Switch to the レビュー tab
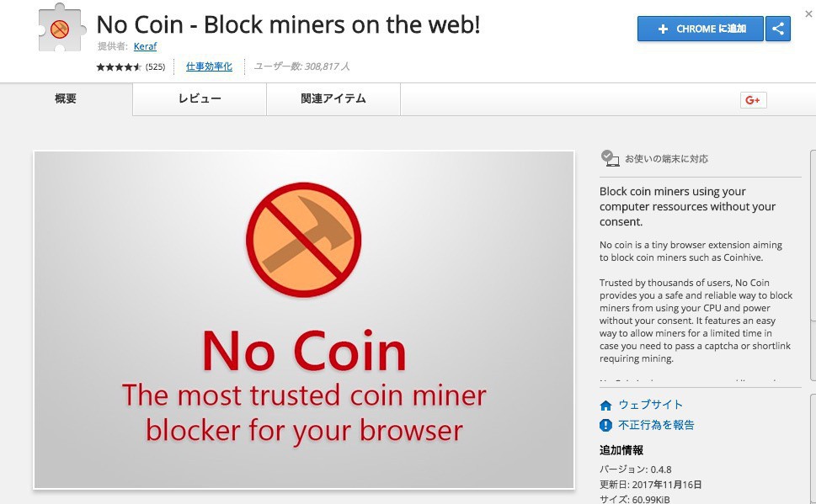This screenshot has height=504, width=816. coord(200,98)
